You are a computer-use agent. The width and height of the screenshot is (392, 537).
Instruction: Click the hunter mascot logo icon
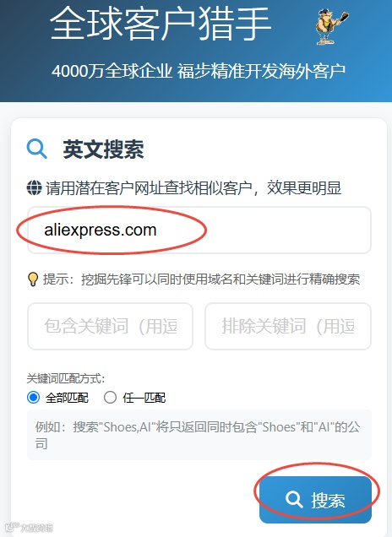pyautogui.click(x=331, y=27)
